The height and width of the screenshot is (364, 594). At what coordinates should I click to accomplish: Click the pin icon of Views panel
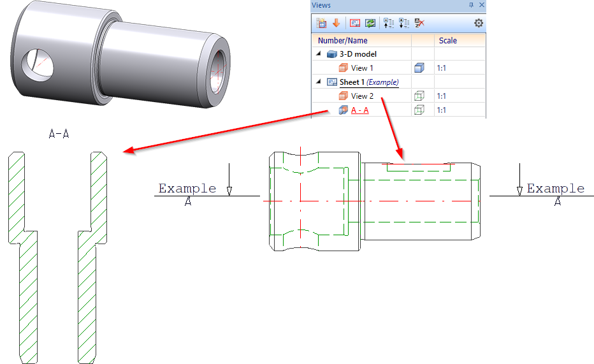point(471,5)
